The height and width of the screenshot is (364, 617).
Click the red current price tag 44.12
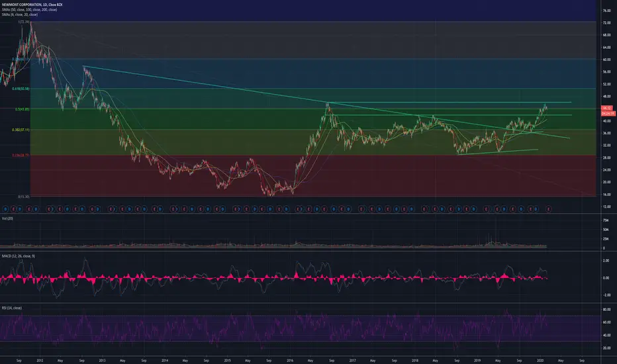606,109
